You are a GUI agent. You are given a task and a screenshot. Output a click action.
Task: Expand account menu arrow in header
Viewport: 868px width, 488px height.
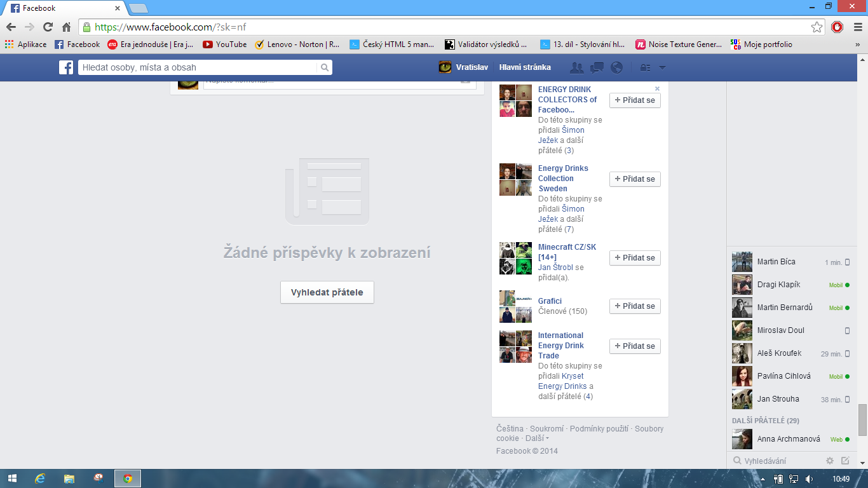(x=662, y=67)
